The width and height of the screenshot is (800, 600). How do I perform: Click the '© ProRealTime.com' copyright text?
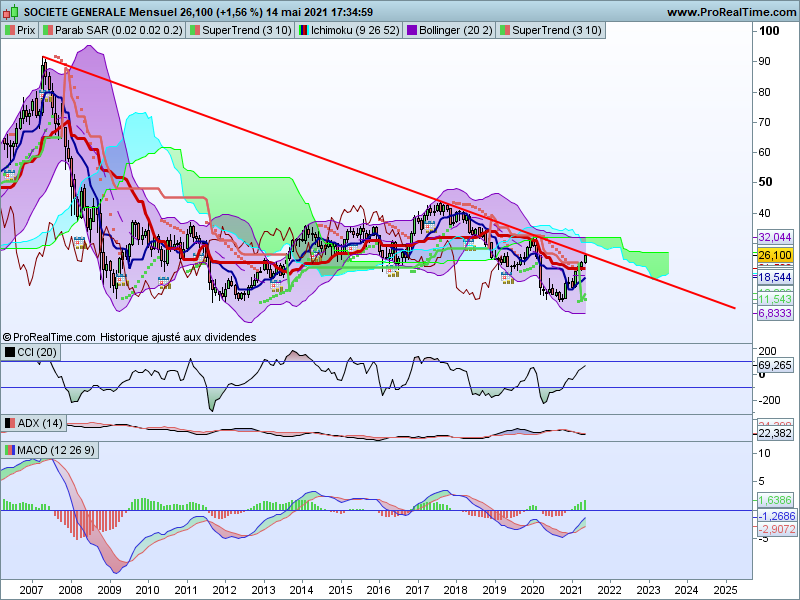49,337
